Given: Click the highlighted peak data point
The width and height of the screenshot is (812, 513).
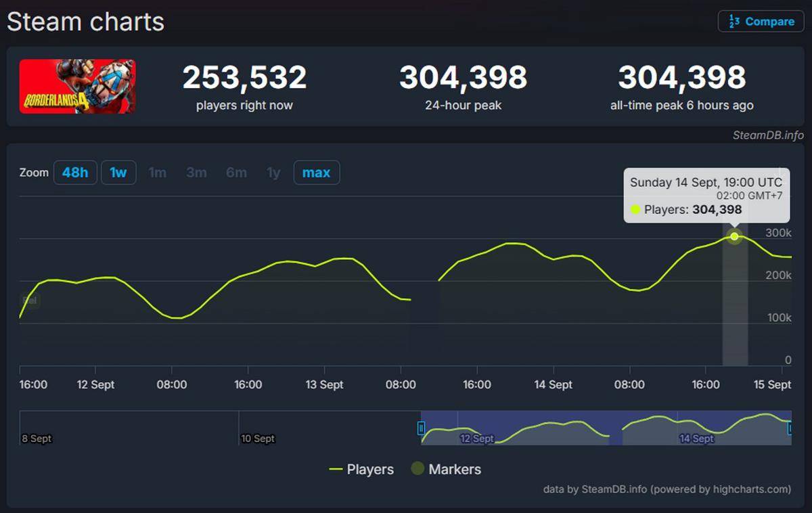Looking at the screenshot, I should (x=735, y=236).
